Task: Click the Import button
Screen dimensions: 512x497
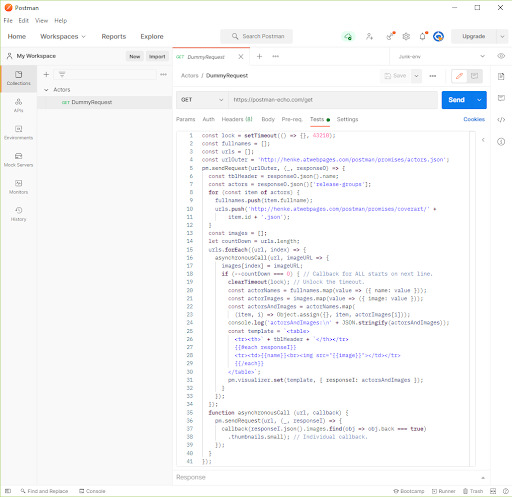Action: [157, 56]
